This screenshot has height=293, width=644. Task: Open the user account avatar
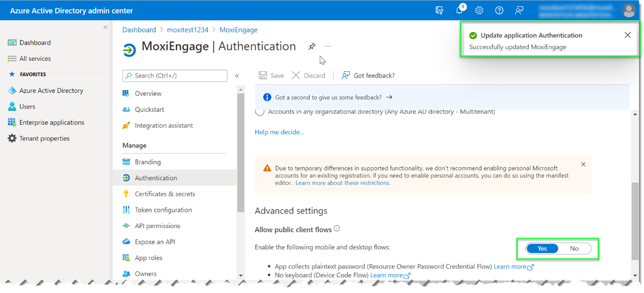click(x=628, y=10)
